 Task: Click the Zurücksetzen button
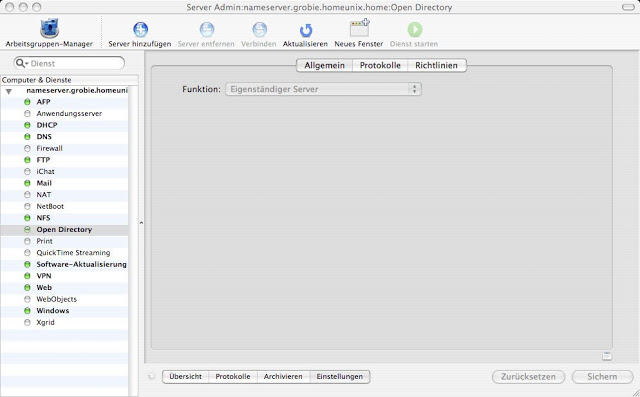528,377
